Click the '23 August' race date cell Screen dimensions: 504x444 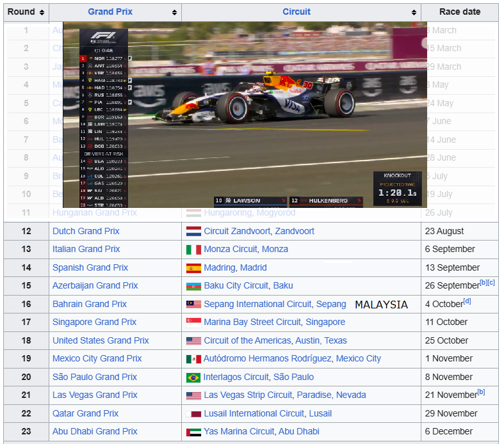460,231
